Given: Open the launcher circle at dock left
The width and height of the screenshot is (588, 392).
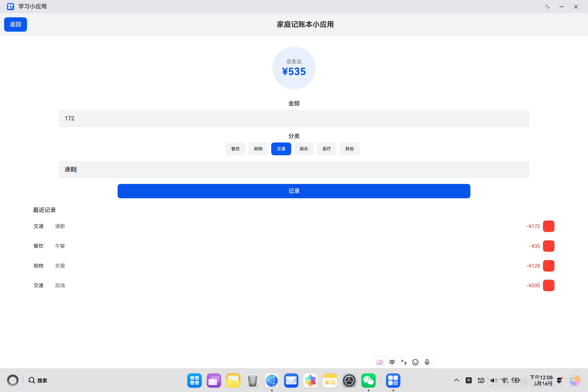Looking at the screenshot, I should pyautogui.click(x=13, y=380).
